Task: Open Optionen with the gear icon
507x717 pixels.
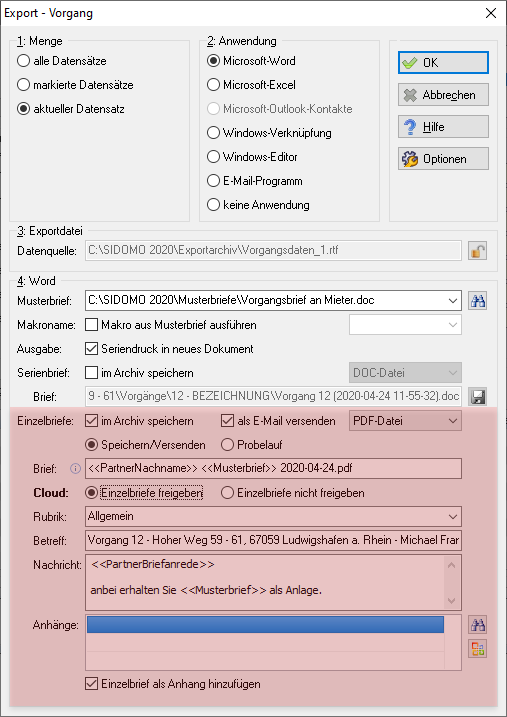Action: pyautogui.click(x=443, y=159)
